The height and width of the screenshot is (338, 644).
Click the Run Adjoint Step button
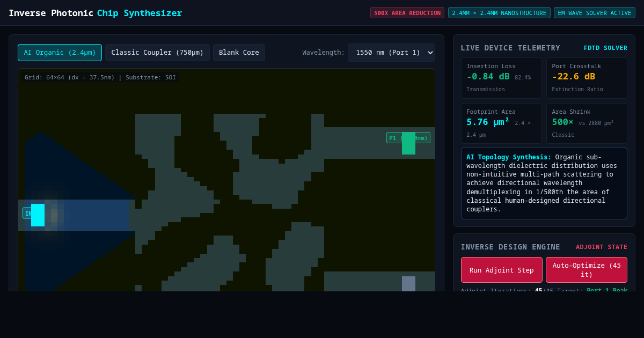[502, 270]
